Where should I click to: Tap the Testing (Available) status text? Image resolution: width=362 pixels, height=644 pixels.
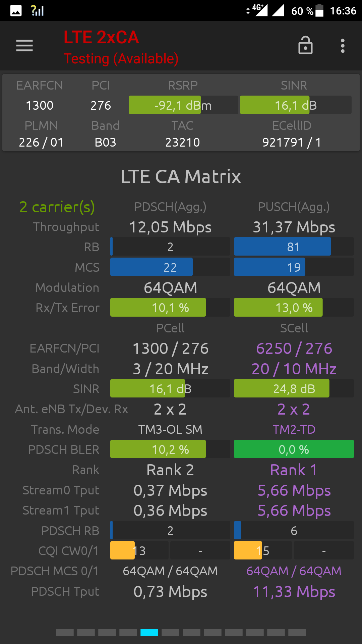pos(121,59)
